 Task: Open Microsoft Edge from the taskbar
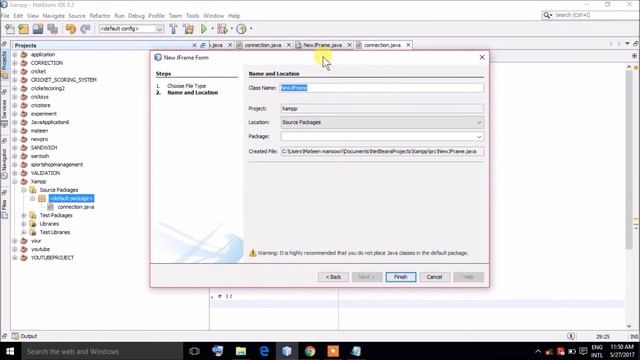(x=264, y=351)
